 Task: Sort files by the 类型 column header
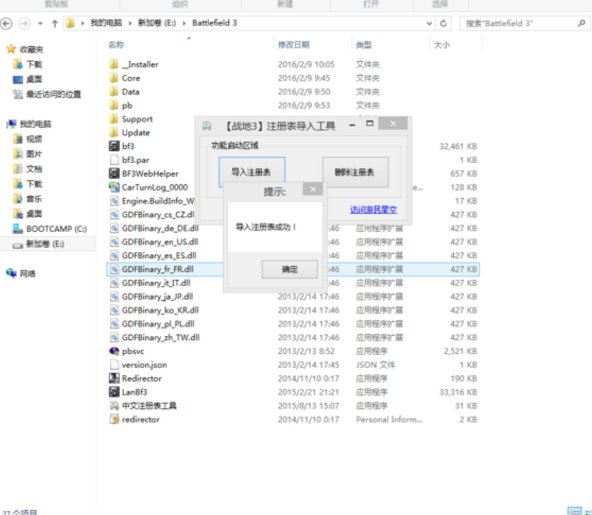tap(364, 45)
